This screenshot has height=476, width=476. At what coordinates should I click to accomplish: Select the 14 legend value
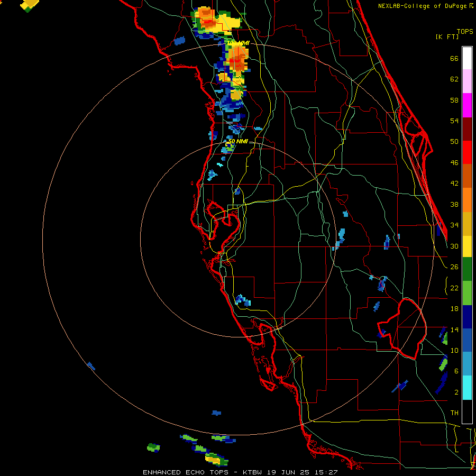tap(454, 329)
